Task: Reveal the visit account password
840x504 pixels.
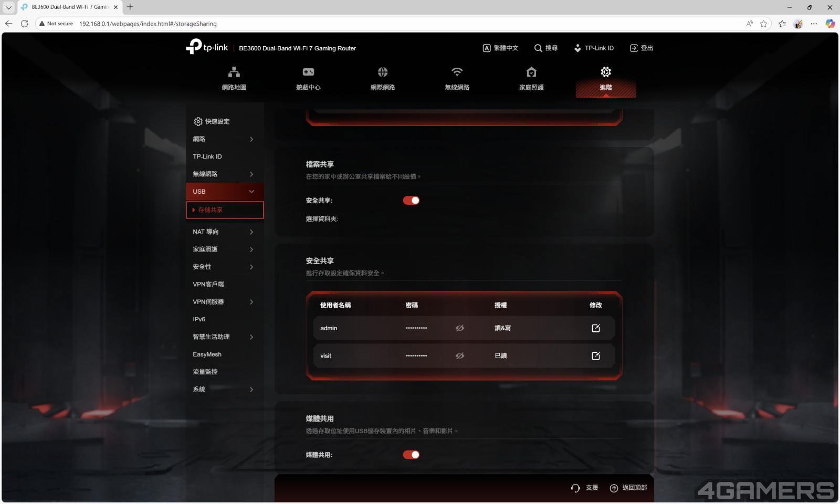Action: pyautogui.click(x=460, y=356)
